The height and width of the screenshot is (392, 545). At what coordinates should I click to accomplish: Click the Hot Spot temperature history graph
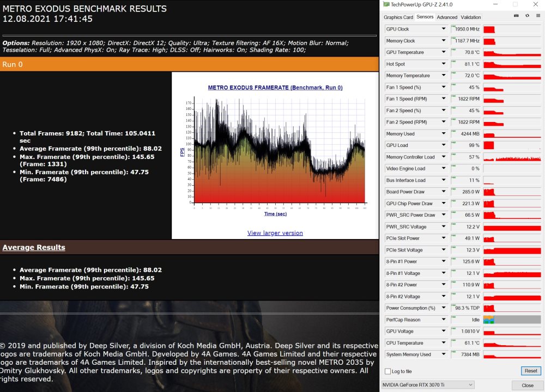click(x=512, y=64)
